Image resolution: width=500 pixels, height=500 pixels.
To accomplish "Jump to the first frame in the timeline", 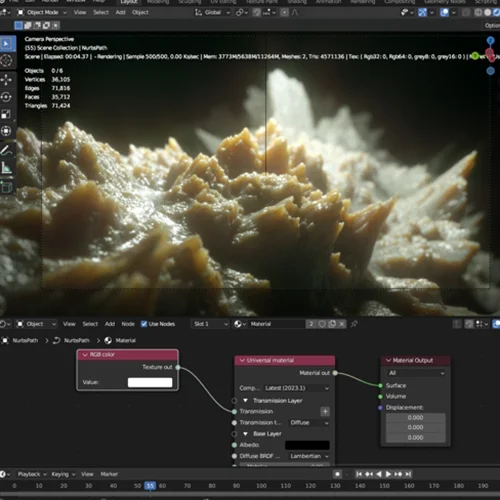I will pos(359,474).
